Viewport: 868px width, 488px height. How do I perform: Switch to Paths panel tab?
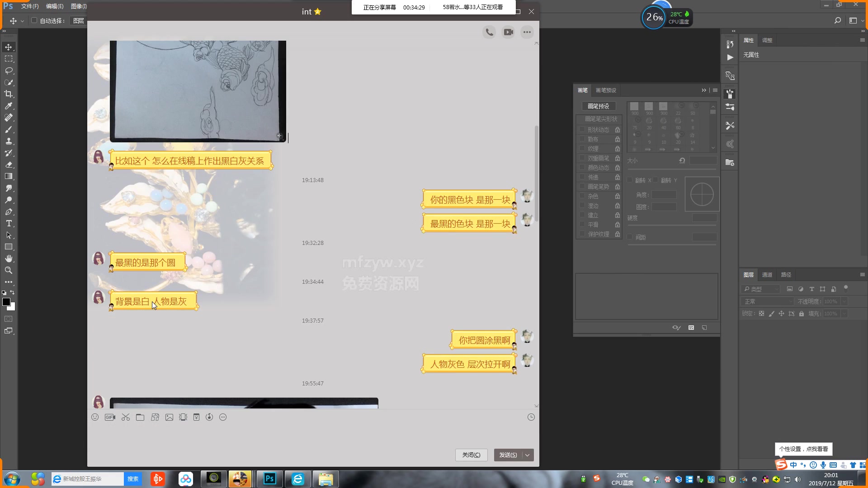pos(786,275)
